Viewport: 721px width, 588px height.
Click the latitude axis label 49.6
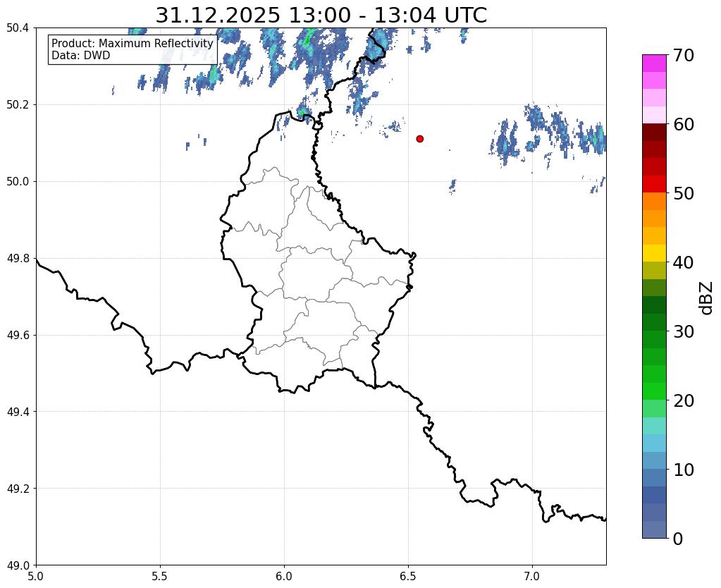(x=18, y=335)
